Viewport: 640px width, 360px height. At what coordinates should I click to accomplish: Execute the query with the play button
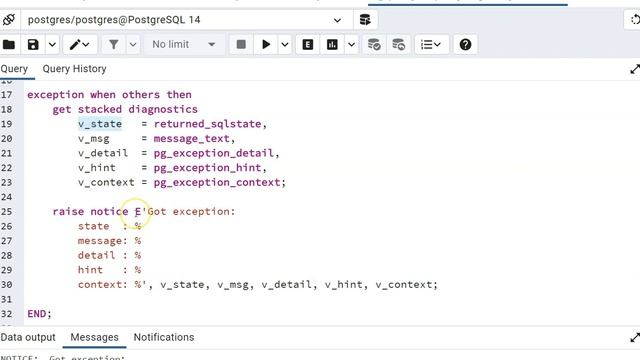coord(266,44)
